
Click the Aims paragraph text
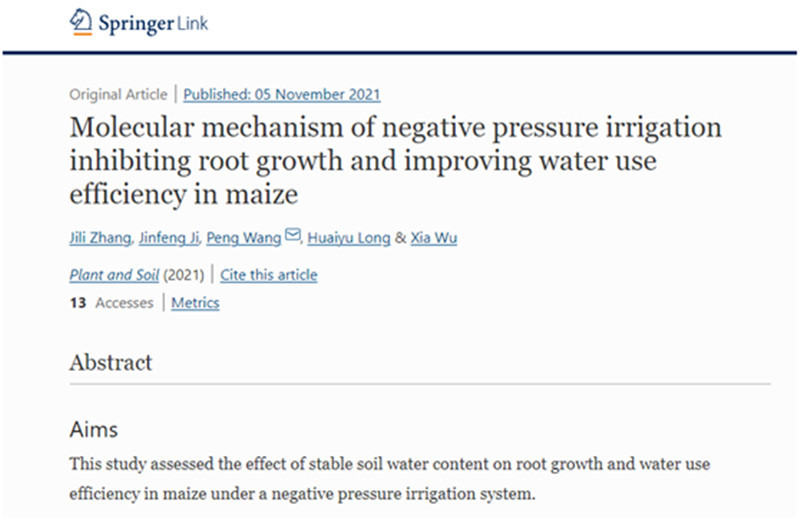coord(390,479)
